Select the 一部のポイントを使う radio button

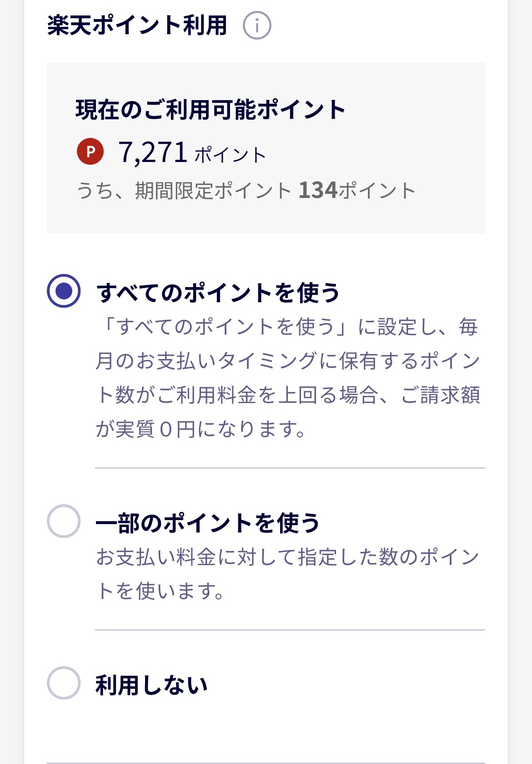(x=64, y=521)
